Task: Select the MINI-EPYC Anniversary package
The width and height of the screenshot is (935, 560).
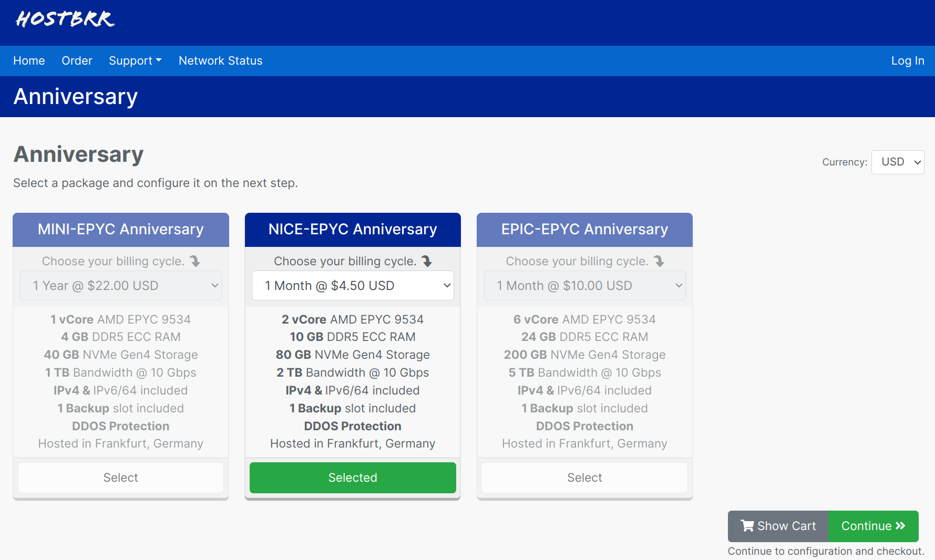Action: point(121,478)
